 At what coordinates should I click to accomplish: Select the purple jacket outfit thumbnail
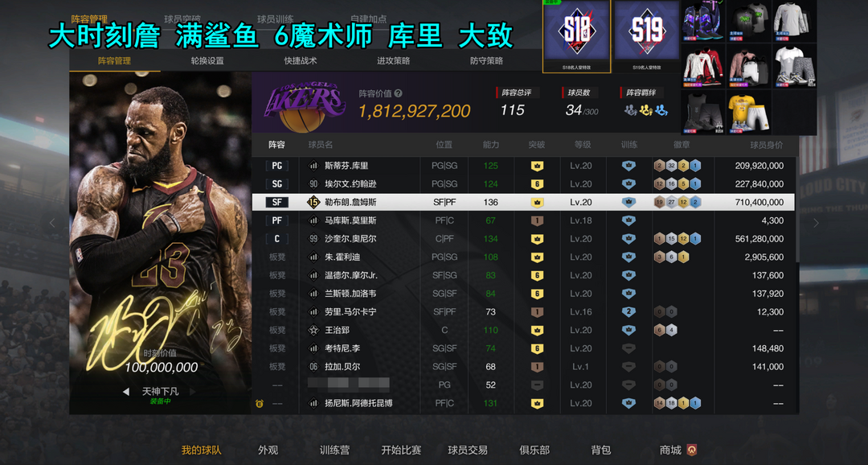703,21
